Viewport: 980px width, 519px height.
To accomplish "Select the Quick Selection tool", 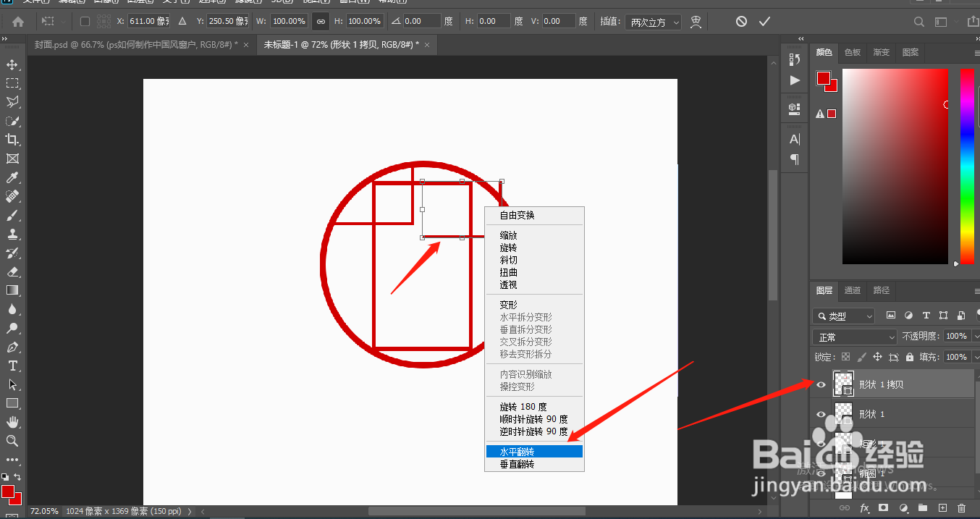I will point(12,121).
